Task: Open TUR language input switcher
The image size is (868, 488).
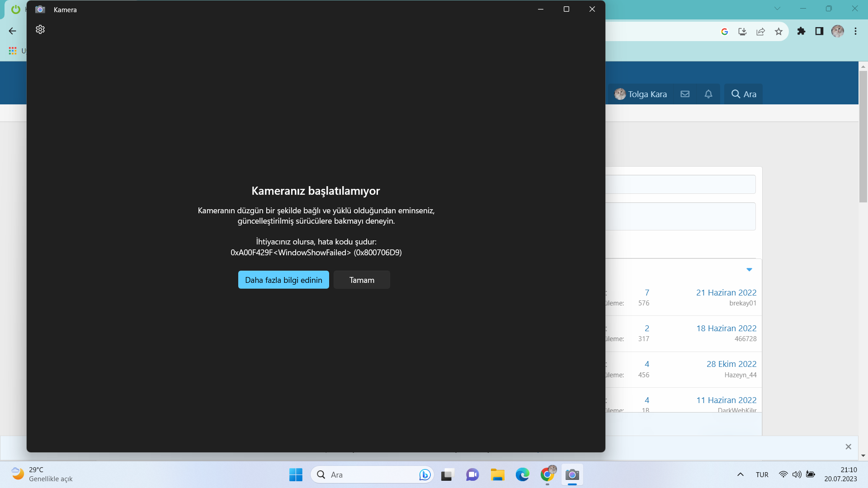Action: pos(762,475)
